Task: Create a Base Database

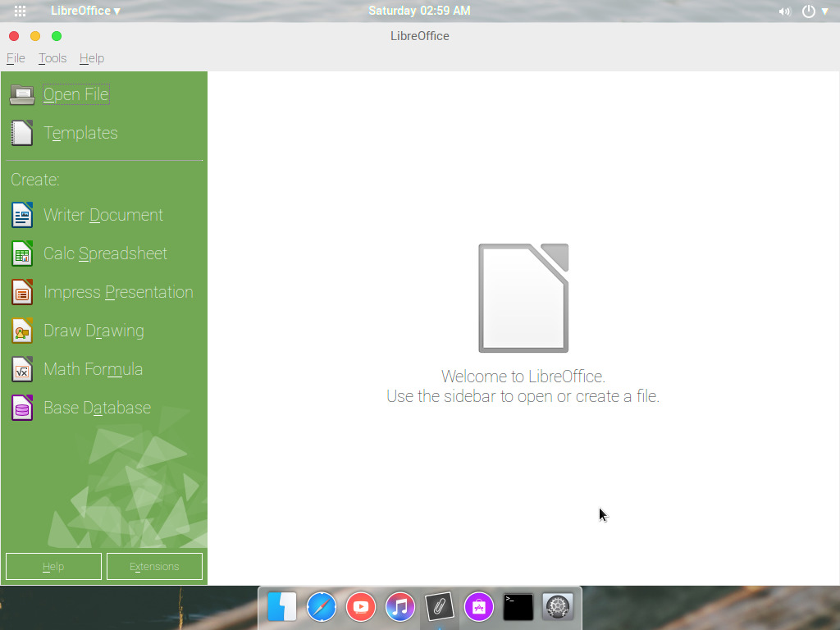Action: point(97,408)
